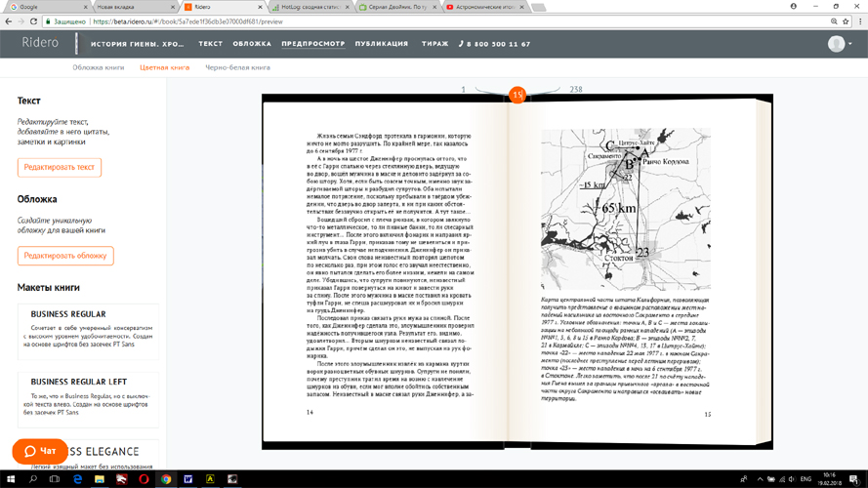Screen dimensions: 868x488
Task: Close the Ridero browser tab
Action: (x=260, y=7)
